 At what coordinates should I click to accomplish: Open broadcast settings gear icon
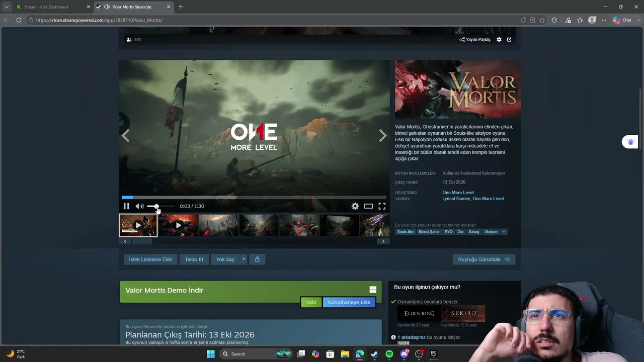tap(499, 39)
